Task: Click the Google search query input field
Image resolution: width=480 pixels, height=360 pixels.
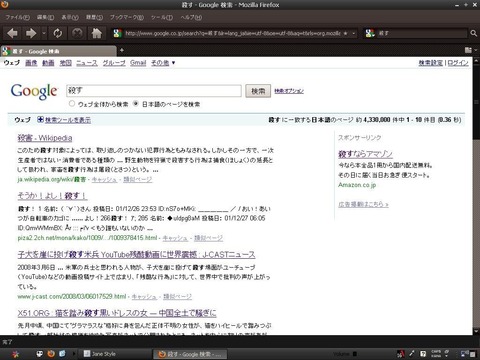Action: click(154, 91)
